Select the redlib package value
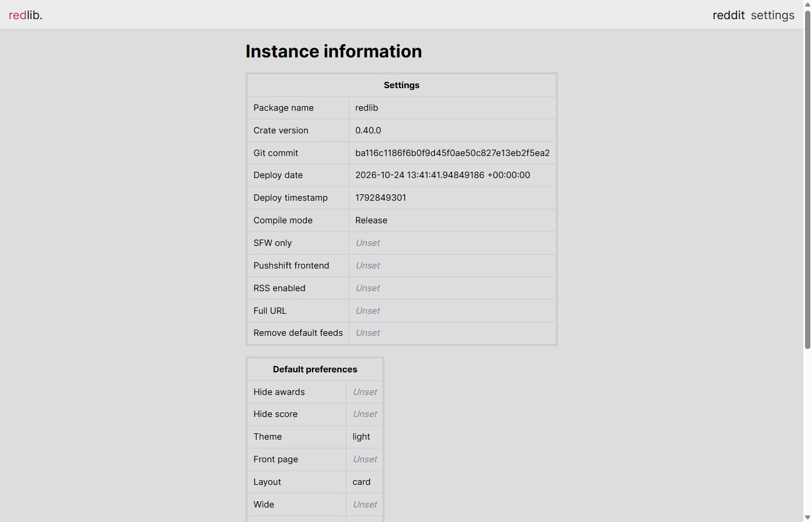 coord(367,108)
